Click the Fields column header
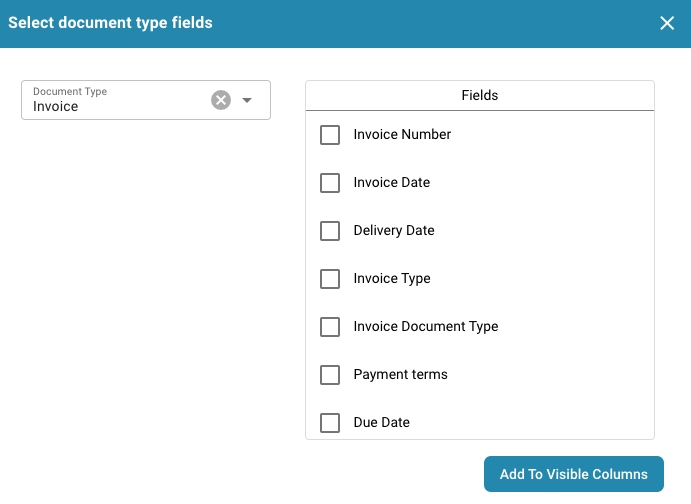Image resolution: width=691 pixels, height=504 pixels. pyautogui.click(x=480, y=96)
